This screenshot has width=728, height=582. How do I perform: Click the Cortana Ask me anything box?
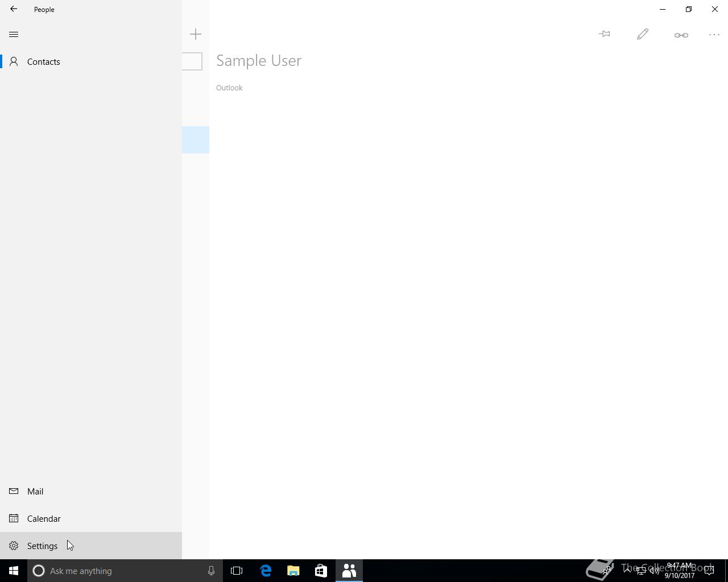pyautogui.click(x=124, y=571)
